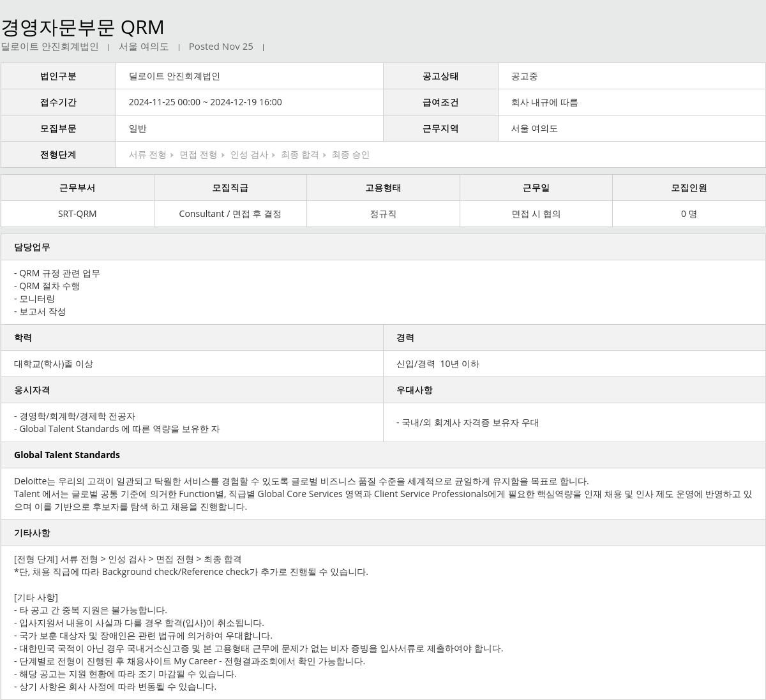This screenshot has height=700, width=766.
Task: Click the 면접 시 협의 cell
Action: pyautogui.click(x=536, y=214)
